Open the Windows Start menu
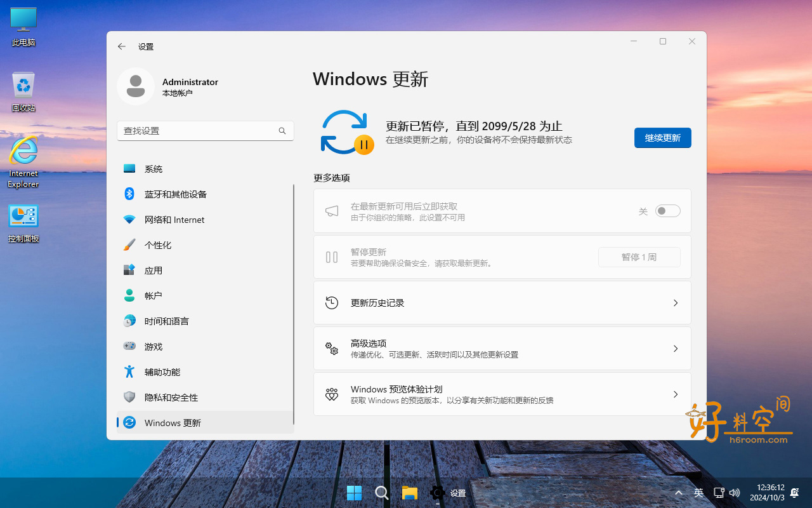 pyautogui.click(x=354, y=493)
